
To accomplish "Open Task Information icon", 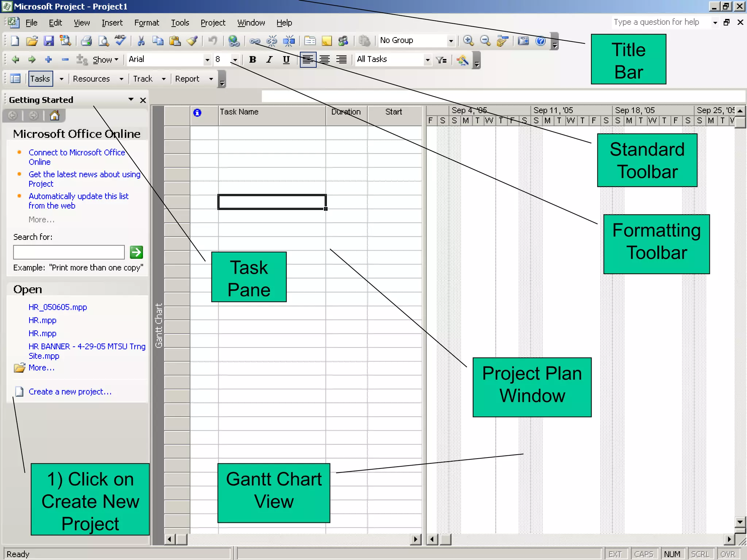I will click(x=310, y=41).
